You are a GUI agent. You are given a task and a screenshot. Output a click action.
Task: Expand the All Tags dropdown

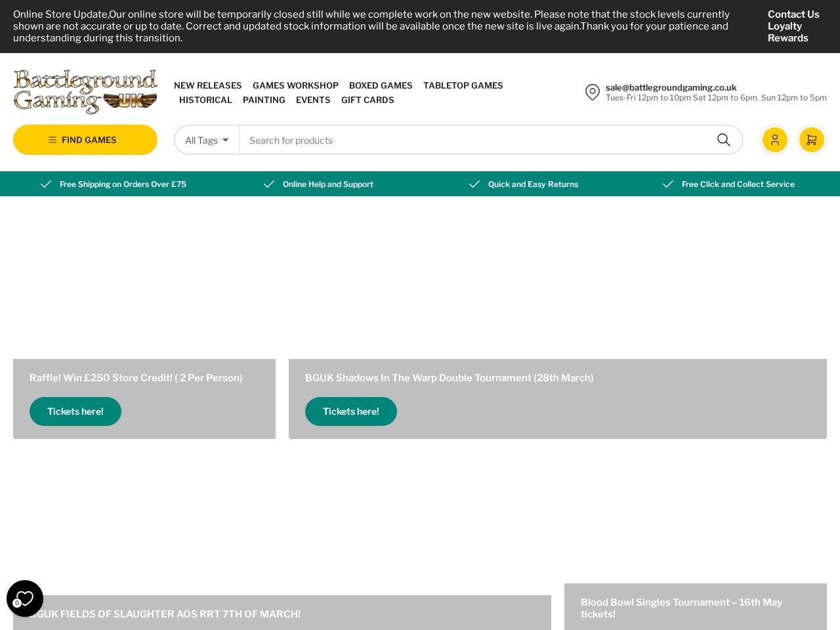[x=207, y=140]
